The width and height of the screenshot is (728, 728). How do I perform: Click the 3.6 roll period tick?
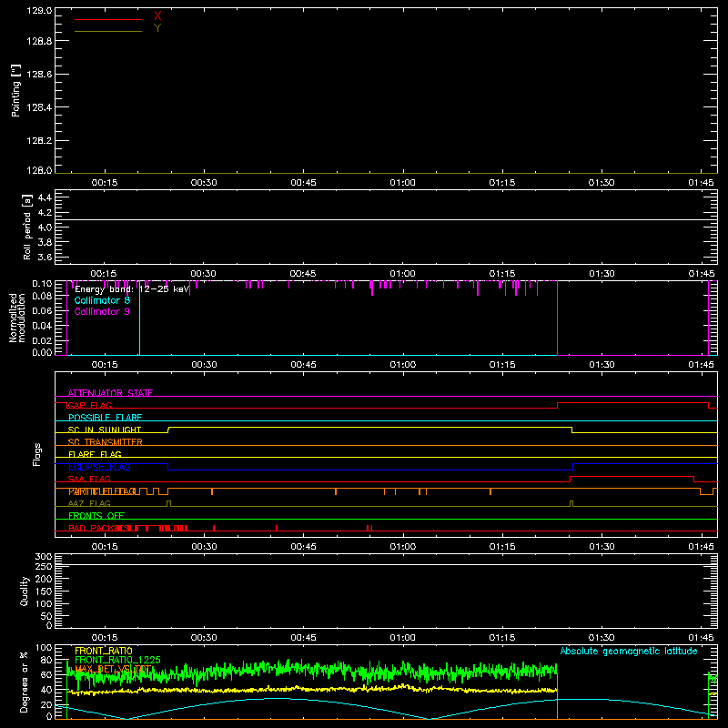45,258
